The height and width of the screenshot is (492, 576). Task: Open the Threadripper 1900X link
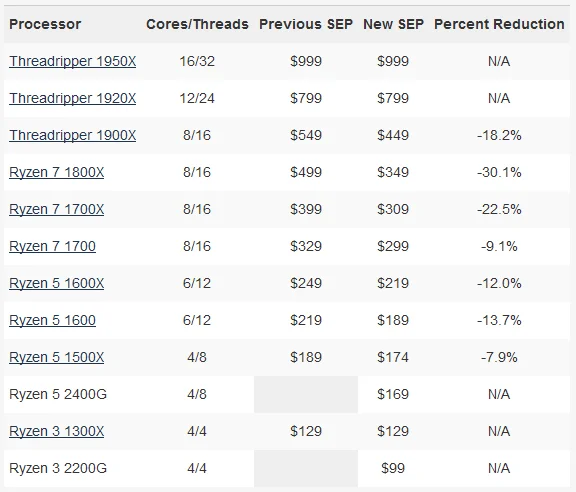72,135
